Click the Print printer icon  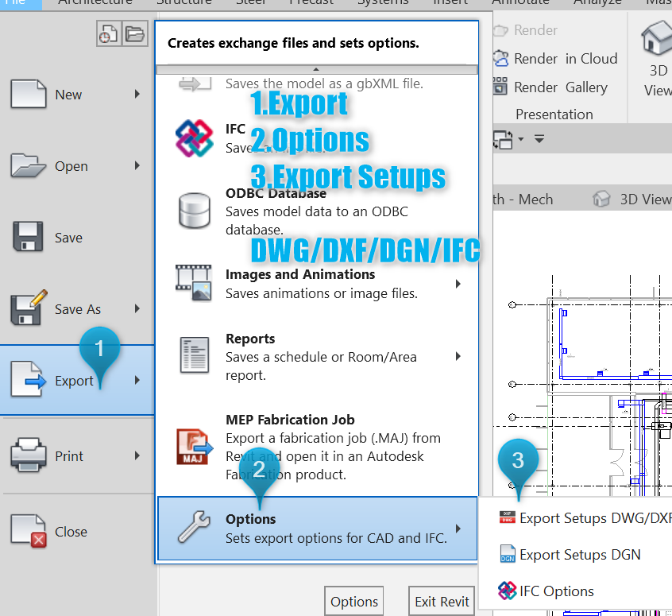tap(29, 456)
